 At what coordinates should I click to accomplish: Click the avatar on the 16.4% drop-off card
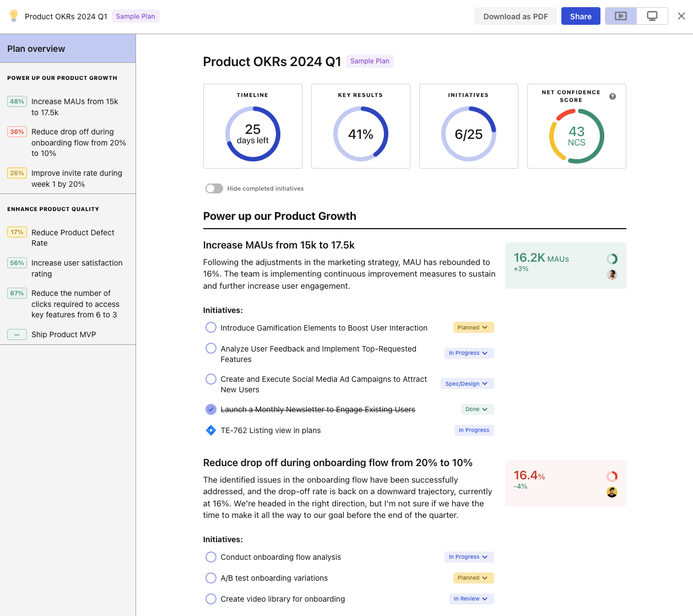(x=612, y=492)
